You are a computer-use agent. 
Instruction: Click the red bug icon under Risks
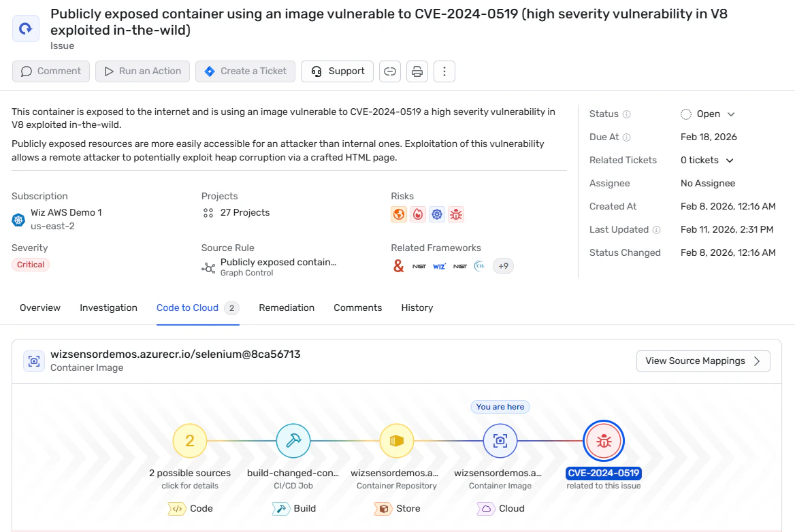[x=456, y=214]
